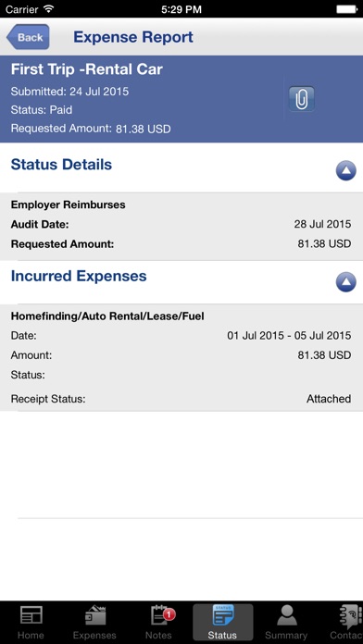
Task: Select Homefinding/Auto Rental/Lease/Fuel expense entry
Action: 181,358
